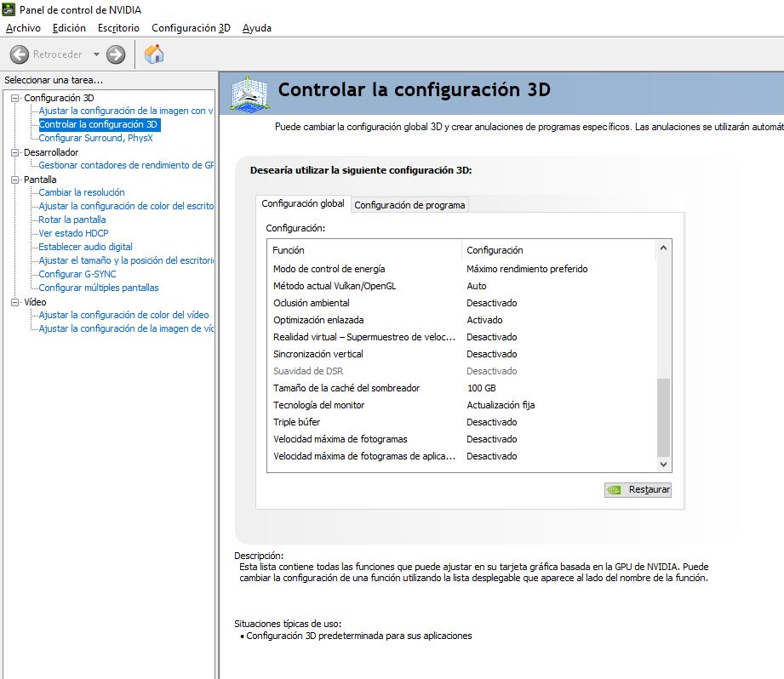Click the Restaurar button
784x679 pixels.
[638, 489]
